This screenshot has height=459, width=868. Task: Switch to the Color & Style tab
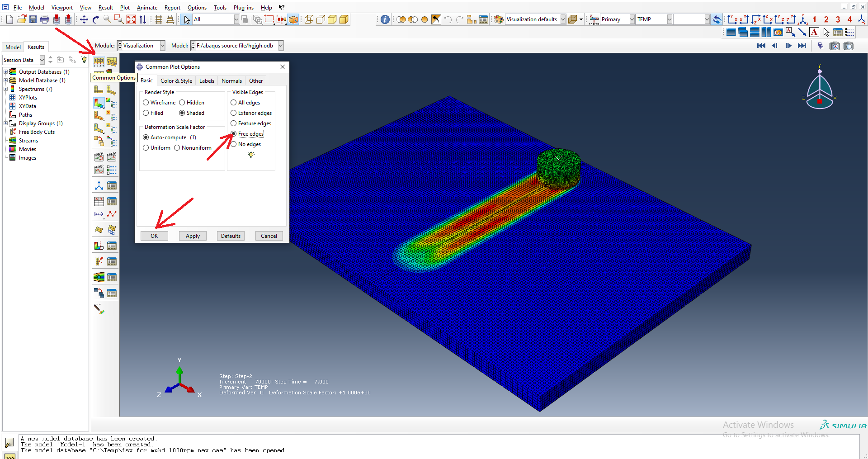176,80
